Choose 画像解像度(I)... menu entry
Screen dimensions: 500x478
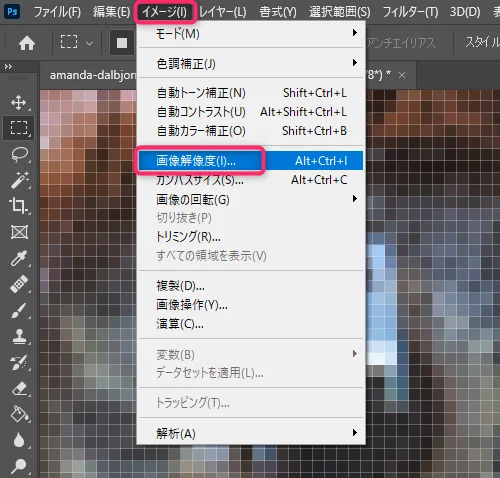point(251,161)
